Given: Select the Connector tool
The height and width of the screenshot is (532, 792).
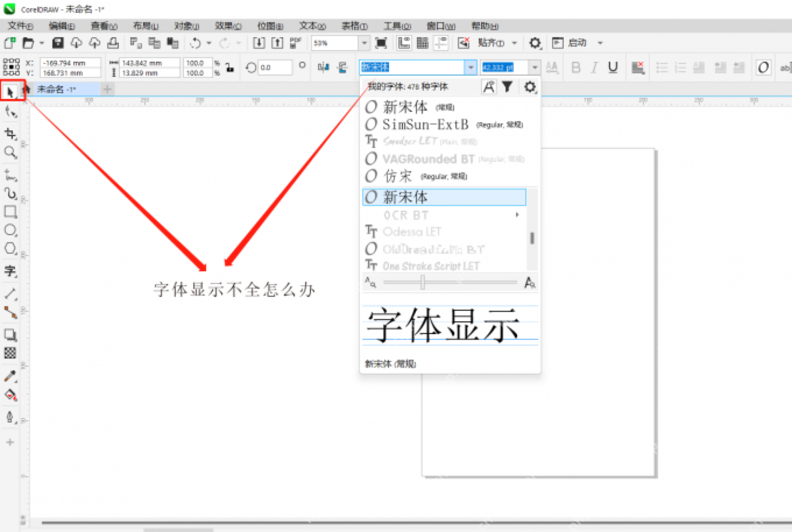Looking at the screenshot, I should point(10,312).
